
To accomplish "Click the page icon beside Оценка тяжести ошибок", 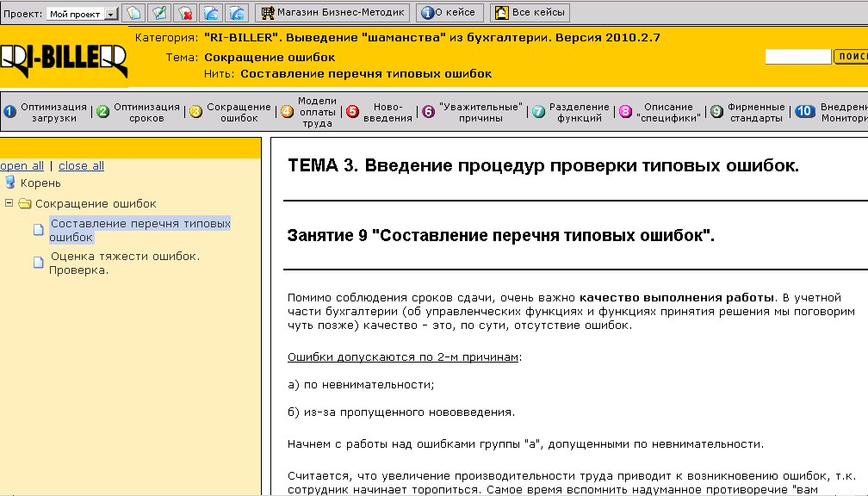I will tap(38, 262).
